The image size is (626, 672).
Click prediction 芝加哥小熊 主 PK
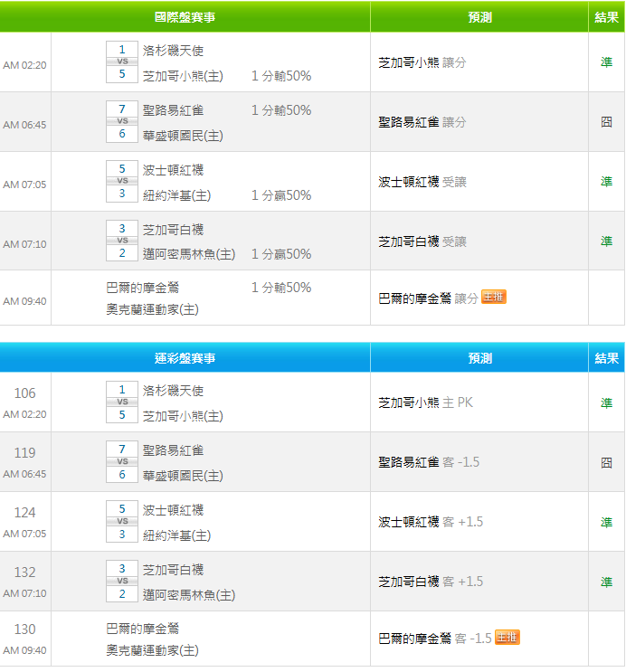425,402
